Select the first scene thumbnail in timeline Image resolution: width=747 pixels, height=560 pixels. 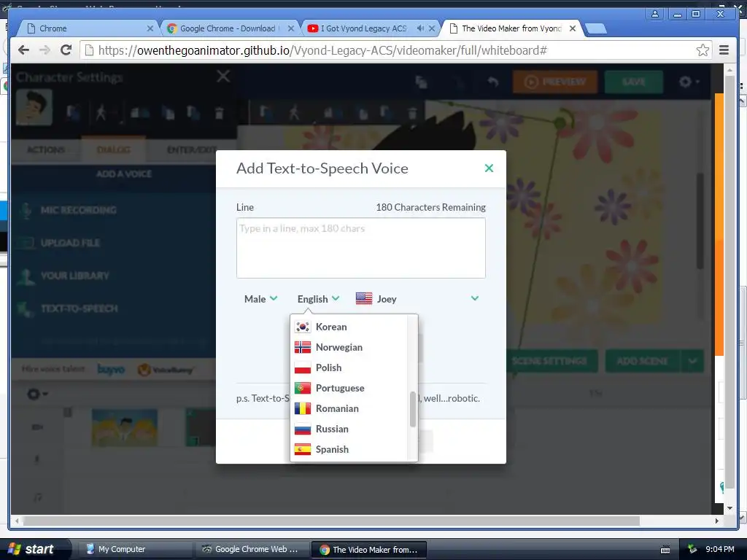click(125, 427)
